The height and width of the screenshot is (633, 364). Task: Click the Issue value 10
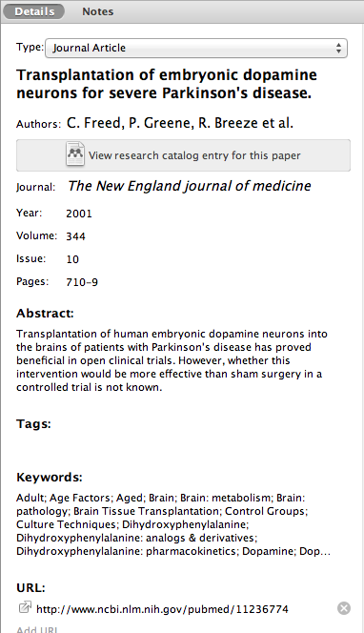(72, 259)
